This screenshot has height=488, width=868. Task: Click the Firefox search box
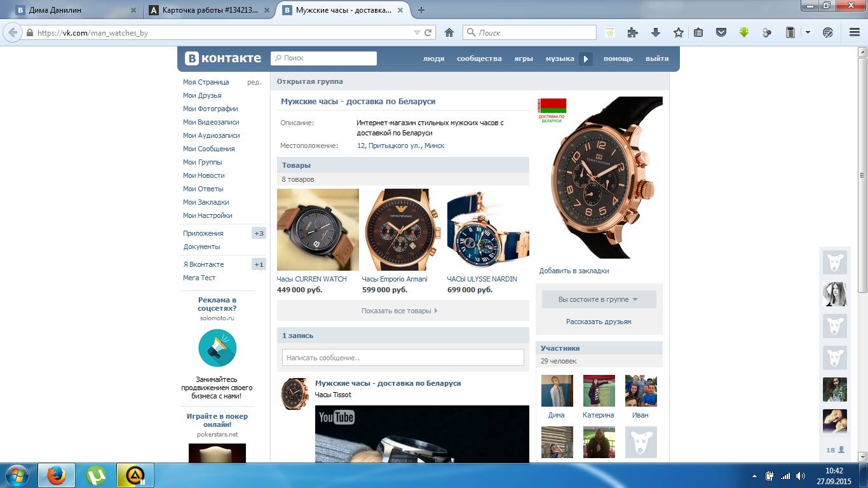pos(529,32)
